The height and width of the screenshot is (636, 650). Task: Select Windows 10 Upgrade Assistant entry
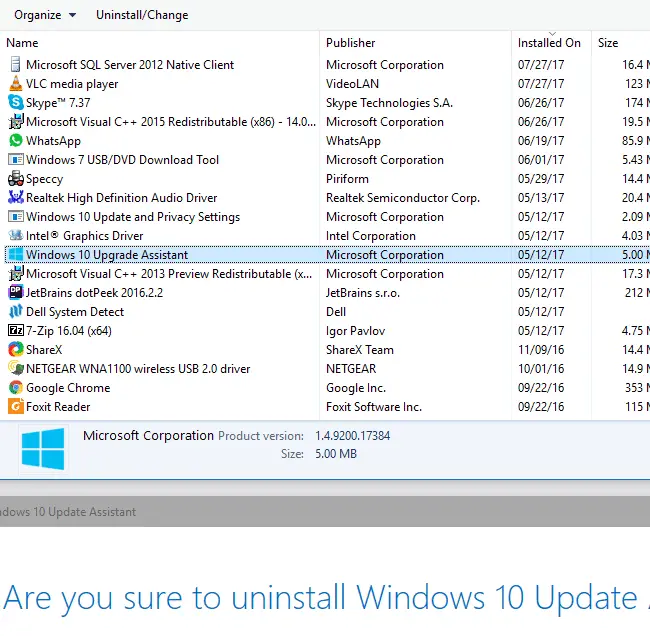point(107,255)
